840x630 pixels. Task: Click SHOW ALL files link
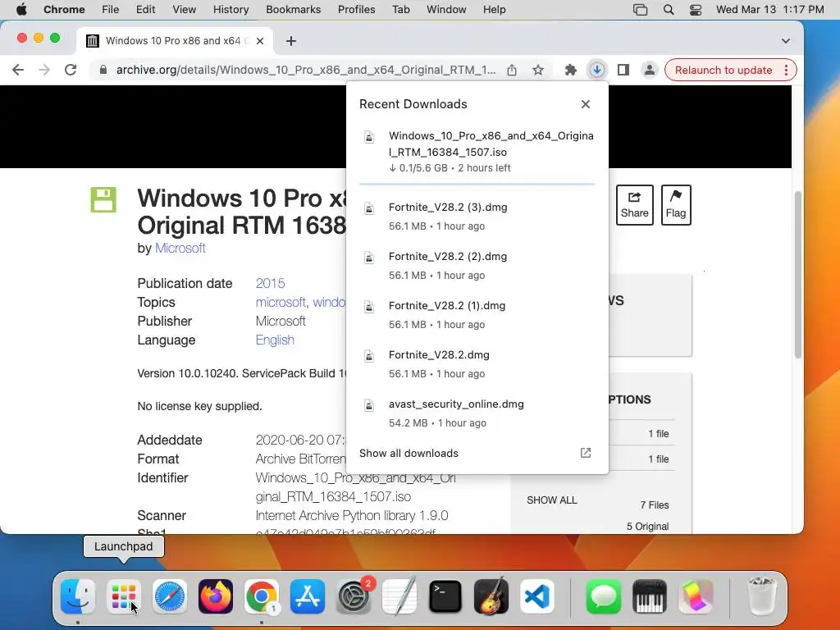(552, 500)
